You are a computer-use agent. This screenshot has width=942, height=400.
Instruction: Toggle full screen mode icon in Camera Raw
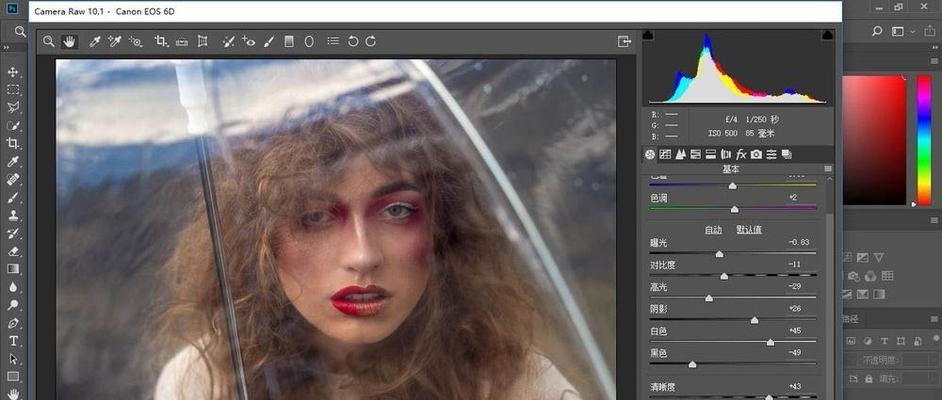(x=624, y=41)
